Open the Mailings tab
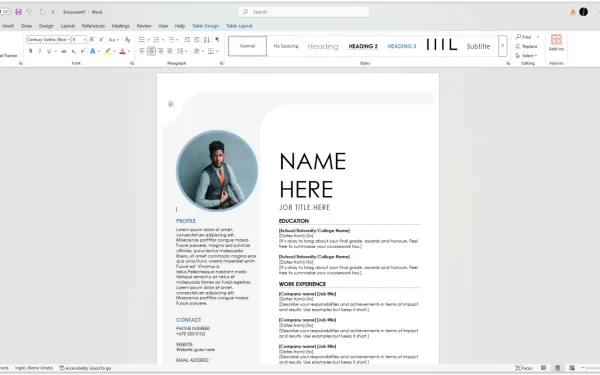 121,26
